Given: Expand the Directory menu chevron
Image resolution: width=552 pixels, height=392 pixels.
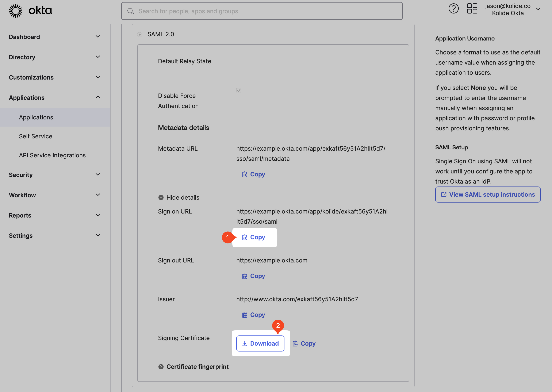Looking at the screenshot, I should coord(98,57).
